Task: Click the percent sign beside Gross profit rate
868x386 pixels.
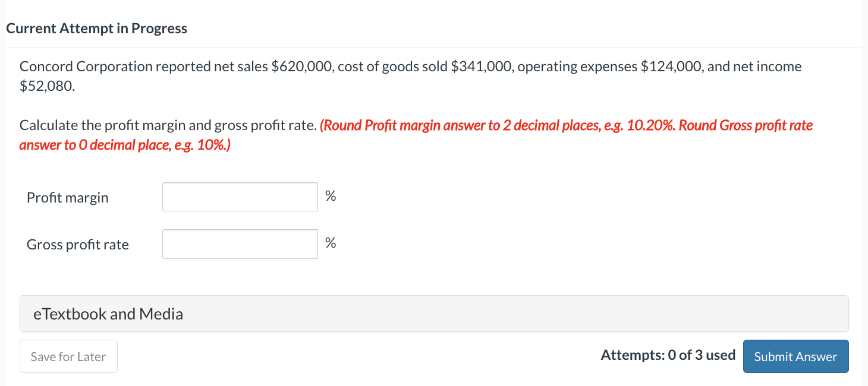Action: (331, 242)
